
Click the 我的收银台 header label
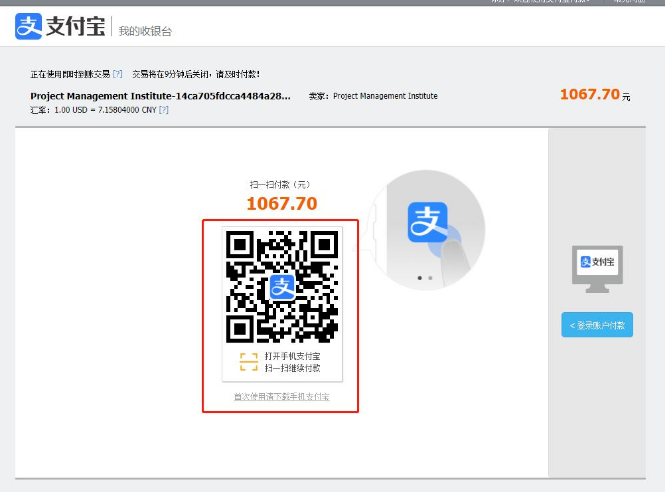(x=145, y=32)
